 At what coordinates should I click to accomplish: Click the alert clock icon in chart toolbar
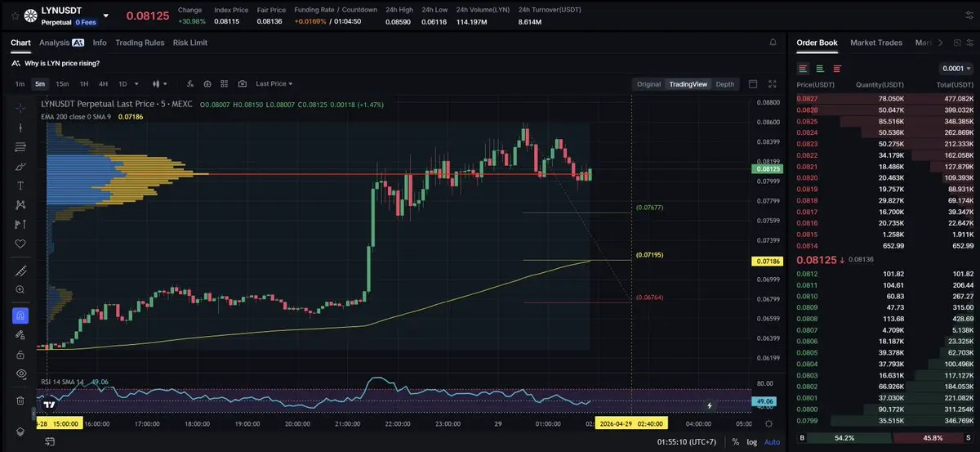click(x=207, y=83)
